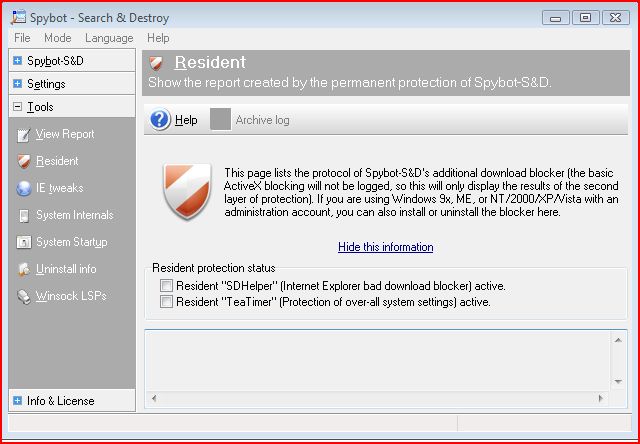Open the Uninstall info icon

click(x=24, y=269)
